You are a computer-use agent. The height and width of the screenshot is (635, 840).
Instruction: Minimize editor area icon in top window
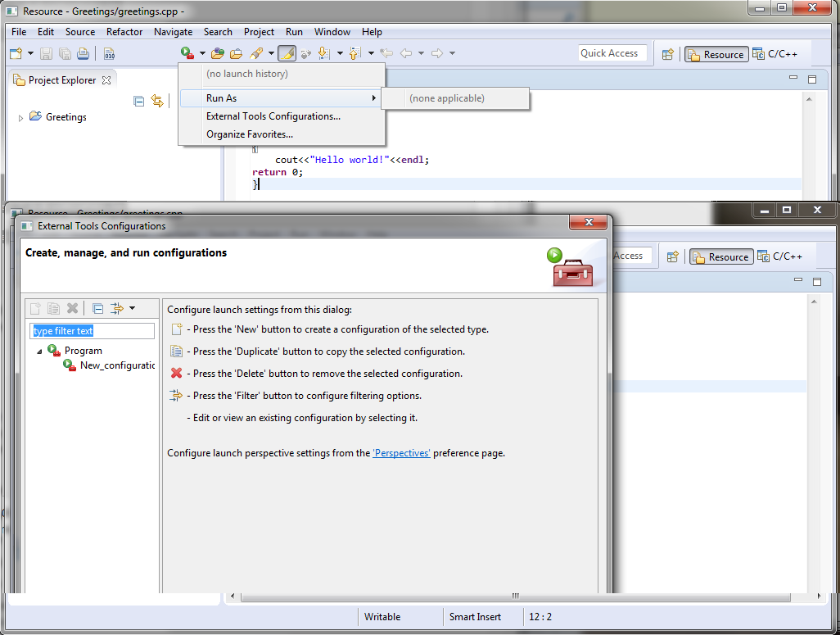pyautogui.click(x=793, y=78)
